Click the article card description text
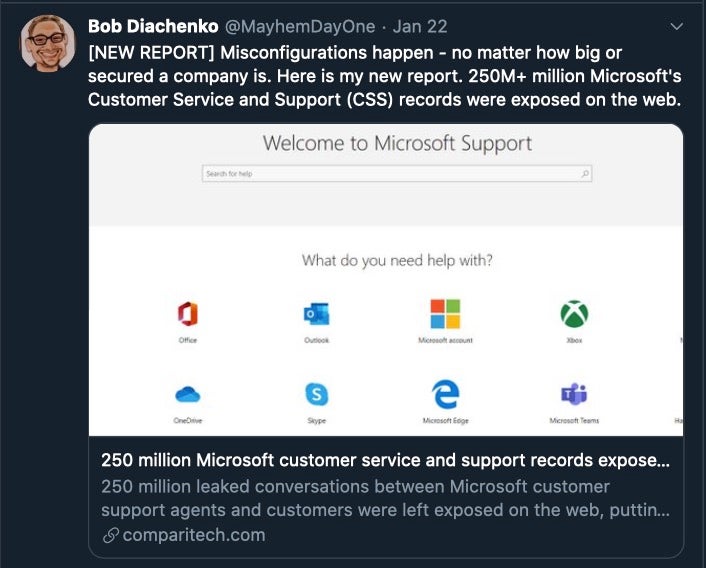 click(x=385, y=498)
